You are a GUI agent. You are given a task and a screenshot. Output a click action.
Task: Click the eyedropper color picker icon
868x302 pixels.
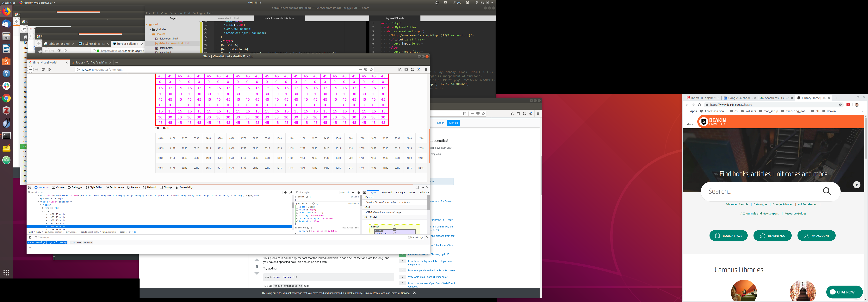[291, 193]
